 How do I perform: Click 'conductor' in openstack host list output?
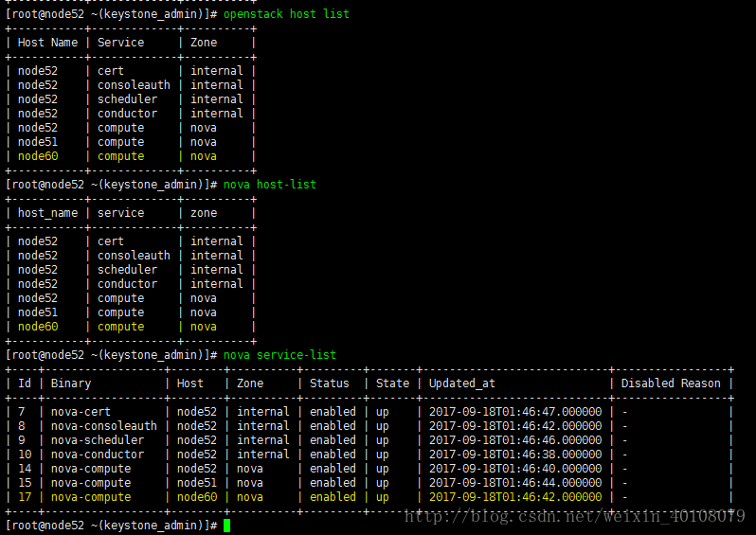(x=127, y=114)
